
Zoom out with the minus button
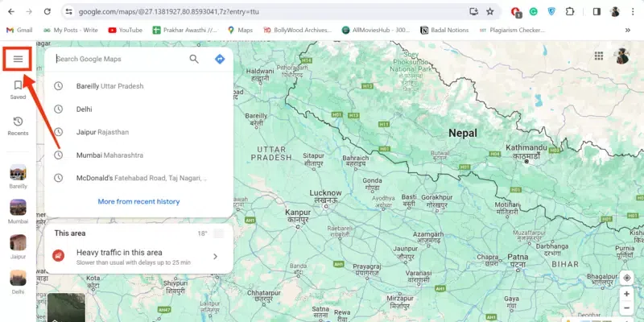[x=627, y=308]
